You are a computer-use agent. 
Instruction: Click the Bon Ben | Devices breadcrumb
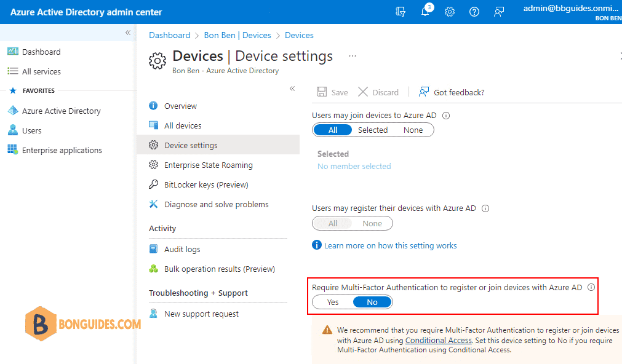237,35
